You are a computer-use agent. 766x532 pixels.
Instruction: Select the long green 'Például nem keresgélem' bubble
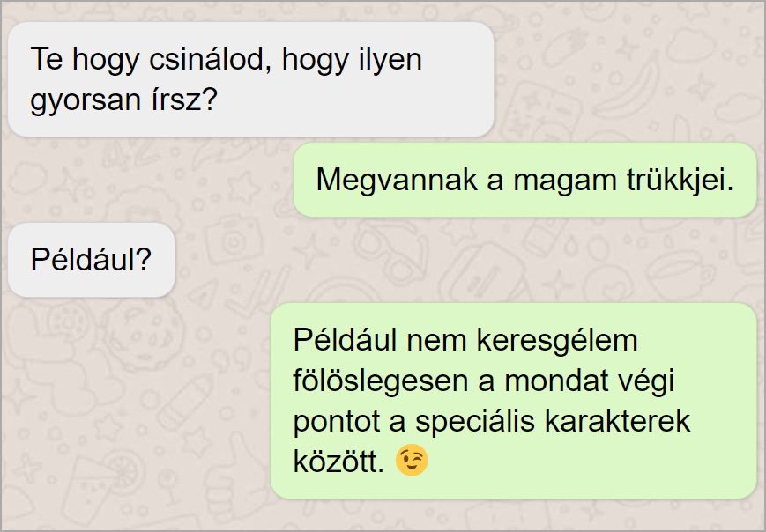(x=513, y=401)
